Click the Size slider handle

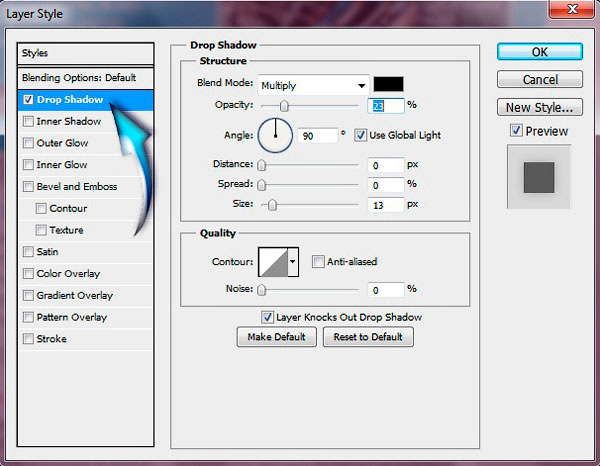[272, 205]
